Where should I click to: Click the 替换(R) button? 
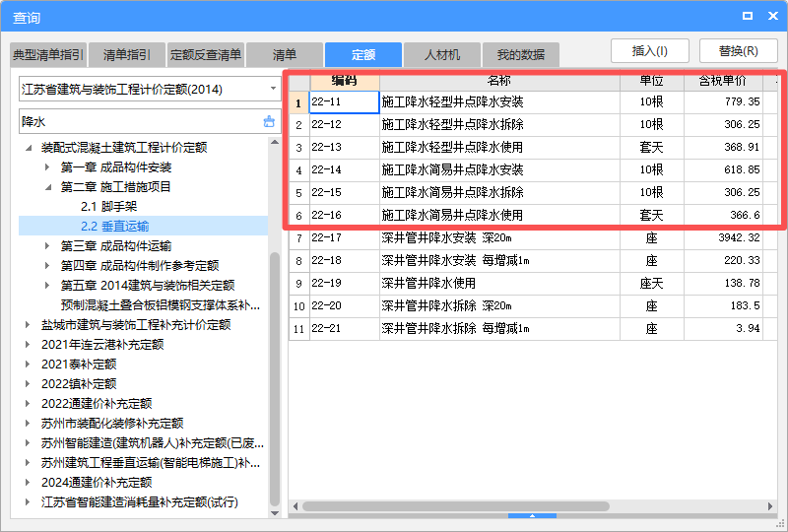pos(738,51)
